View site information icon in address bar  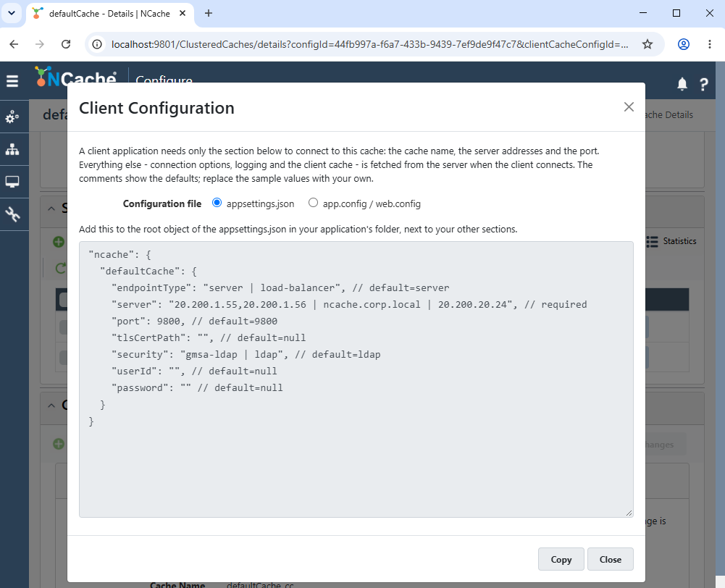pyautogui.click(x=97, y=44)
